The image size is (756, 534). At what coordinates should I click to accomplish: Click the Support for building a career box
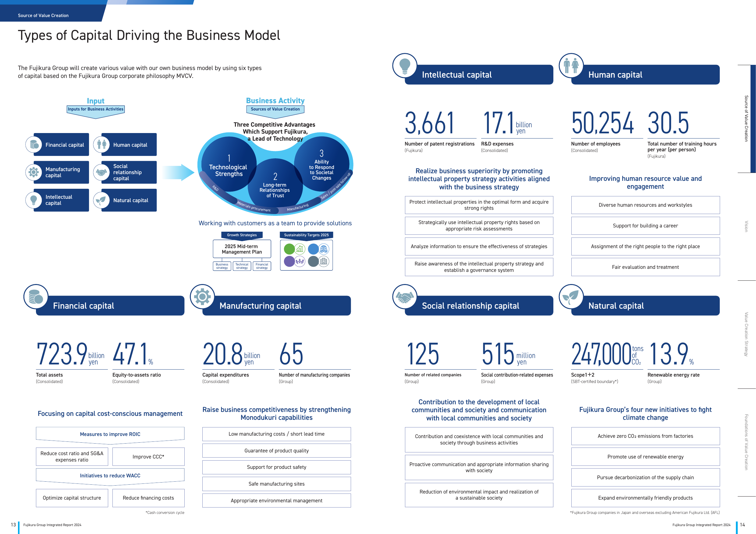click(x=645, y=226)
